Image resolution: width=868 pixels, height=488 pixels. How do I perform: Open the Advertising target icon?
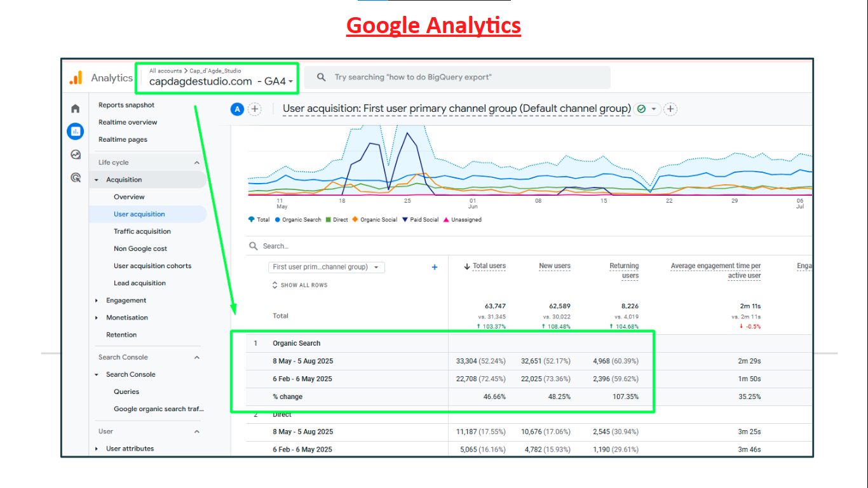[x=75, y=178]
